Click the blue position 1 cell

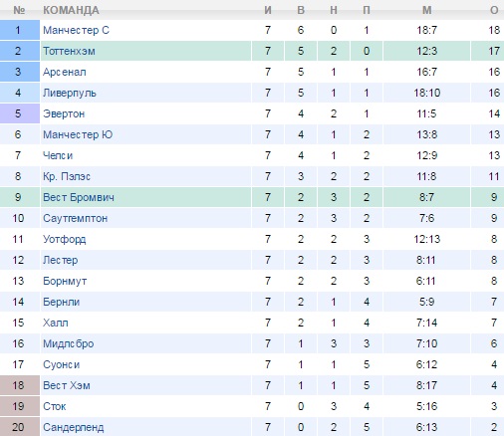pyautogui.click(x=20, y=30)
